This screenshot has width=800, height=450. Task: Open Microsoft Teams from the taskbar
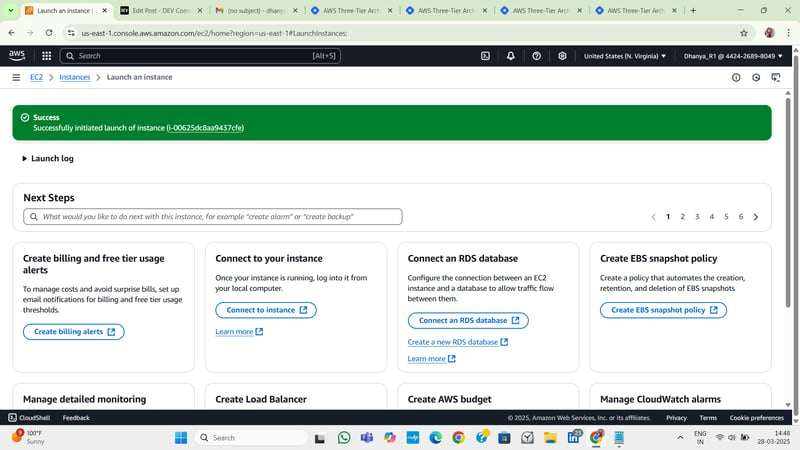pyautogui.click(x=367, y=438)
